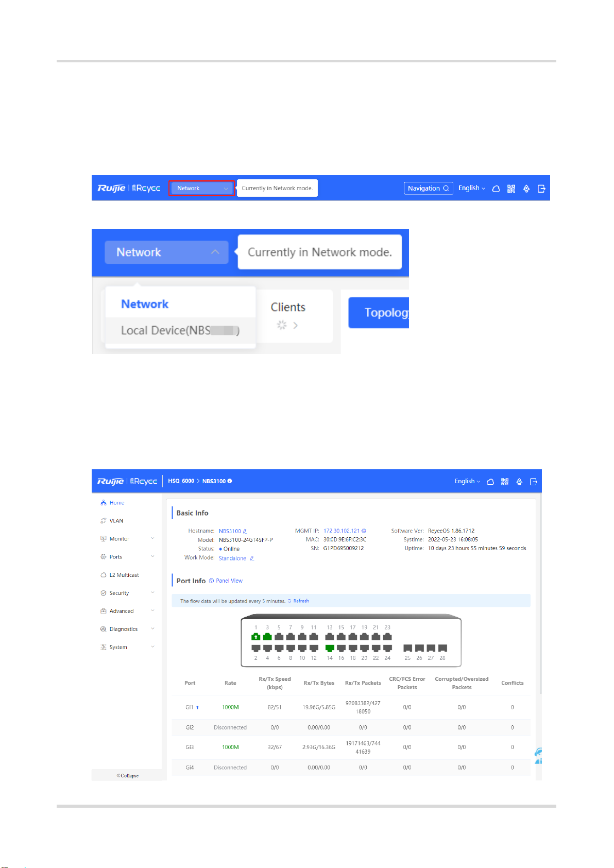Click the gear icon next to MGMT IP
The height and width of the screenshot is (868, 614).
coord(364,531)
